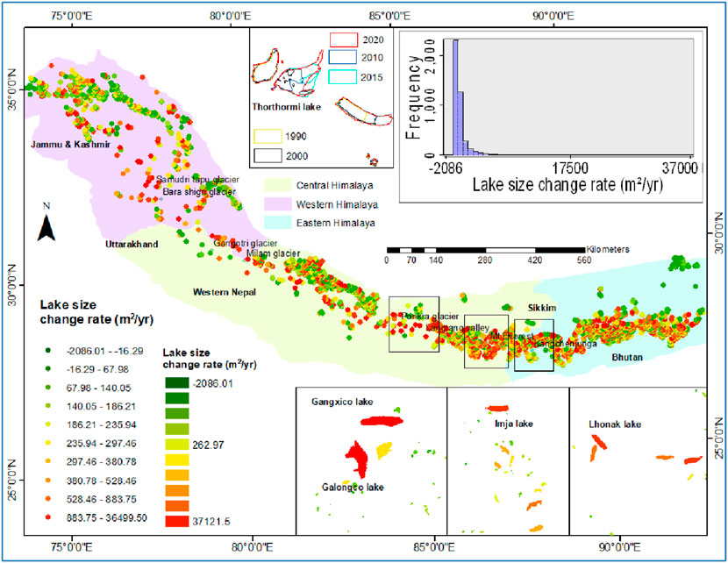
Task: Click the Western Himalaya legend text
Action: click(337, 204)
